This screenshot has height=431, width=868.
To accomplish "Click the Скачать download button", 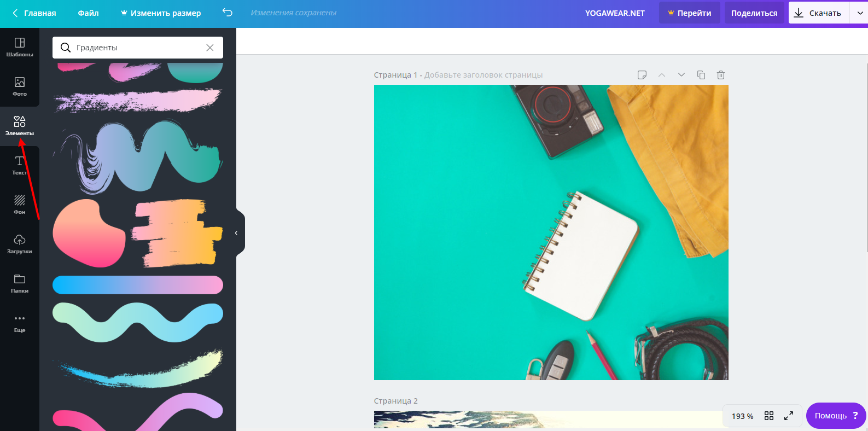I will (x=818, y=13).
